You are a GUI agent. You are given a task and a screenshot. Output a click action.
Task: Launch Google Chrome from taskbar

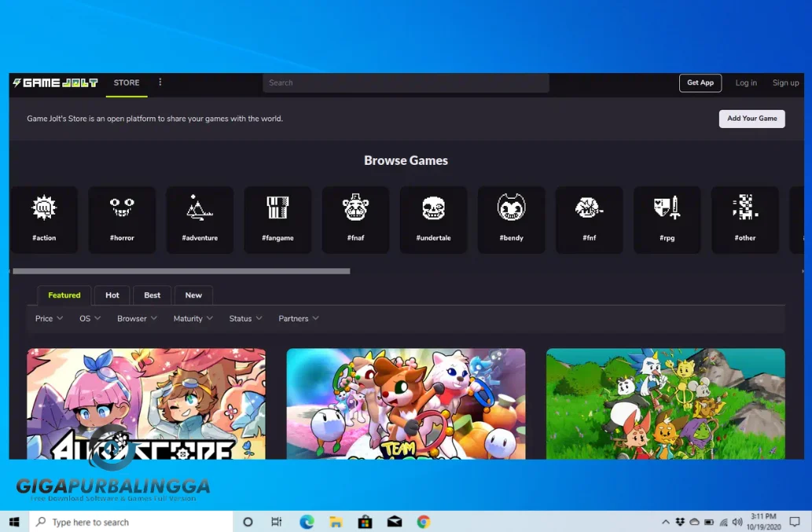tap(424, 522)
